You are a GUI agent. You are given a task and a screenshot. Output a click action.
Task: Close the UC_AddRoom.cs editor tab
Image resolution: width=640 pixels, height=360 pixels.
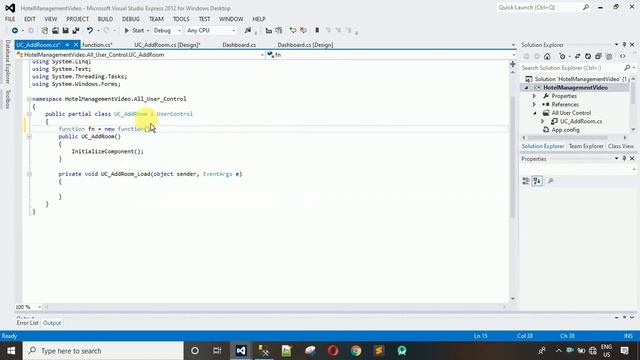click(76, 45)
